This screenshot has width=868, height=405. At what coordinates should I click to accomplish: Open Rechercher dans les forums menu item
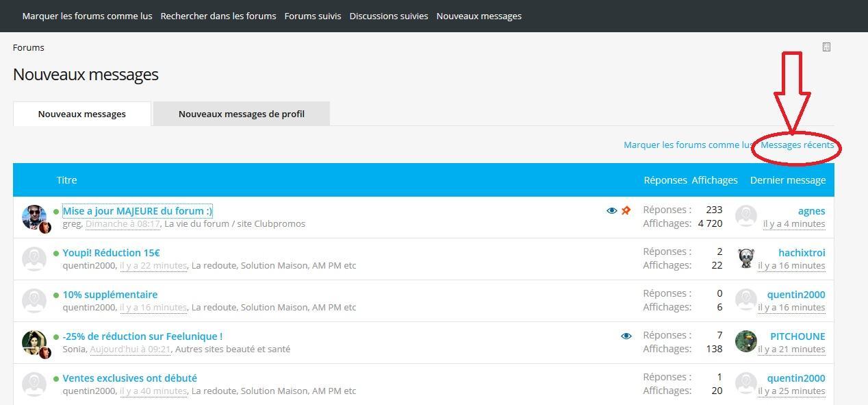click(x=218, y=16)
